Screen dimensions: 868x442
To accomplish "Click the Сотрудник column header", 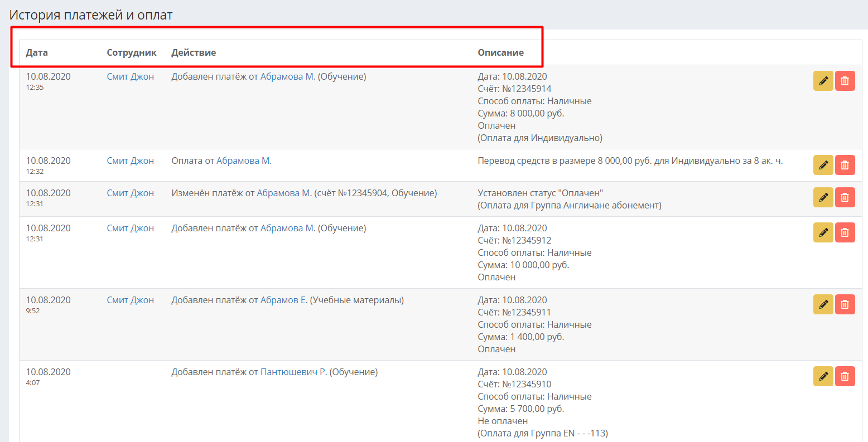I will (132, 53).
